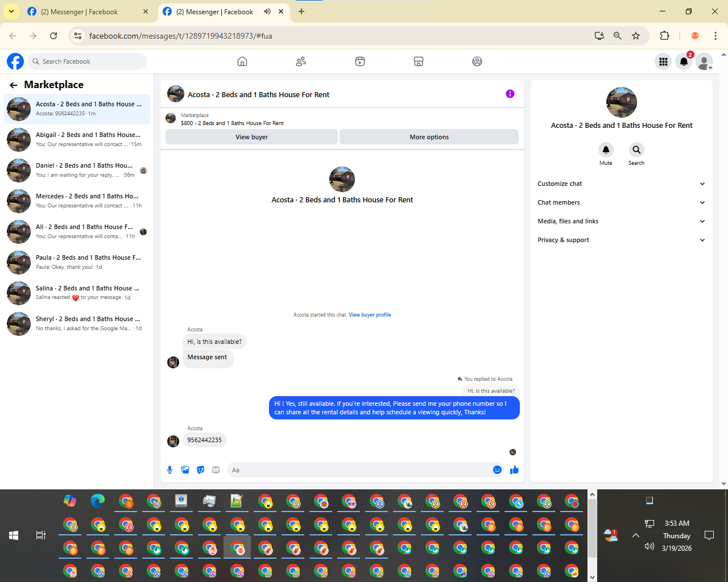Open the account profile picture menu

(704, 61)
